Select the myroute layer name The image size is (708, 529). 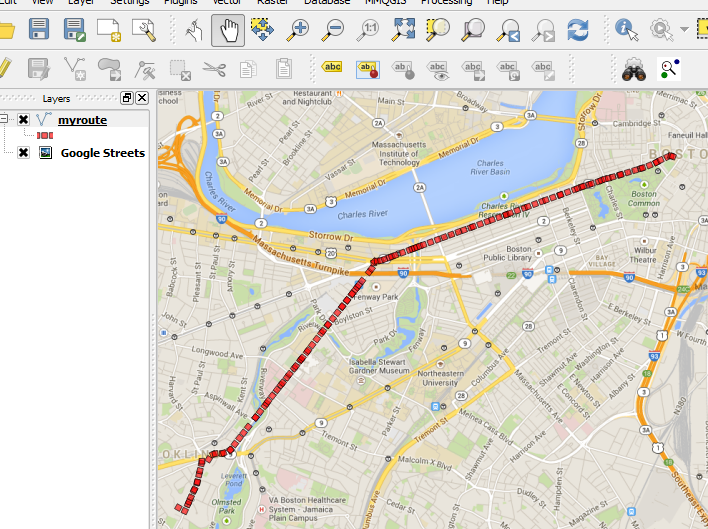coord(83,120)
